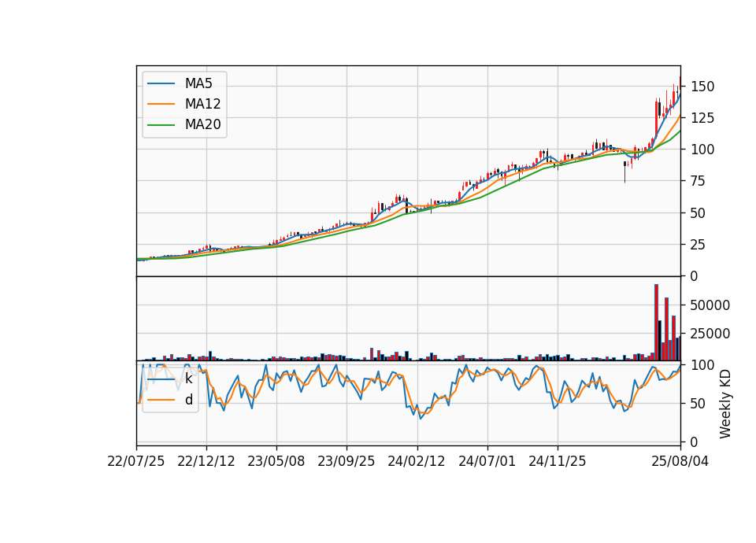
Task: Click the tallest red volume bar
Action: click(x=656, y=323)
